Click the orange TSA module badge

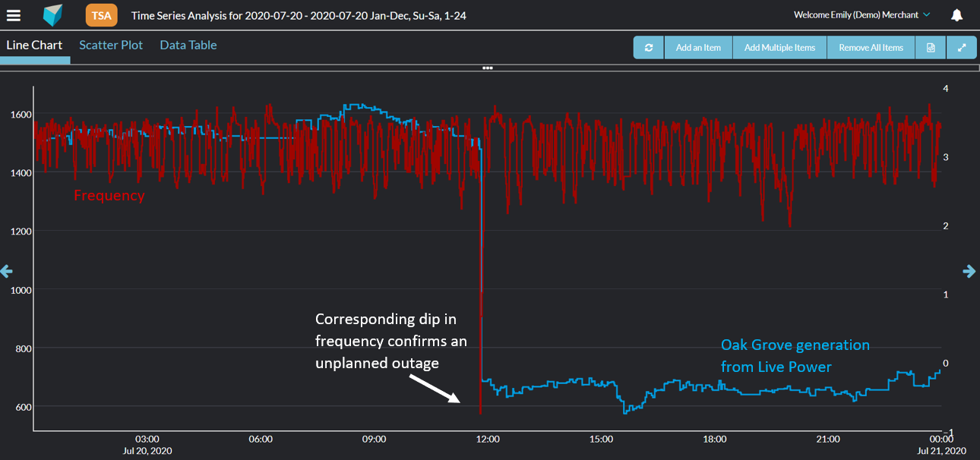click(x=101, y=15)
